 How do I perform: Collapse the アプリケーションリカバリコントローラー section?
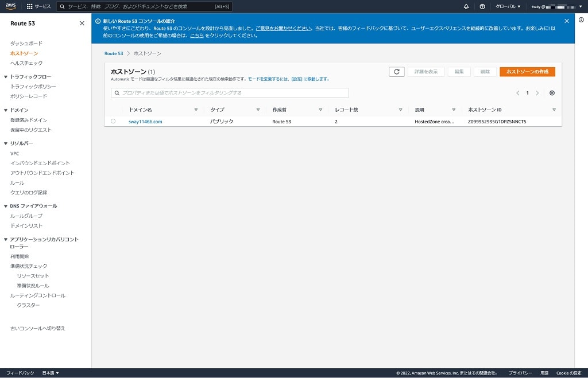pyautogui.click(x=6, y=239)
